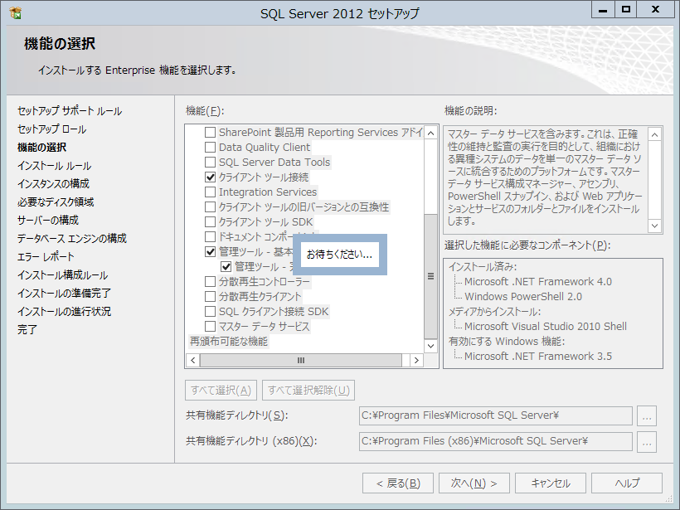Select 必要なディスク領域 step
The height and width of the screenshot is (510, 680).
[x=56, y=202]
